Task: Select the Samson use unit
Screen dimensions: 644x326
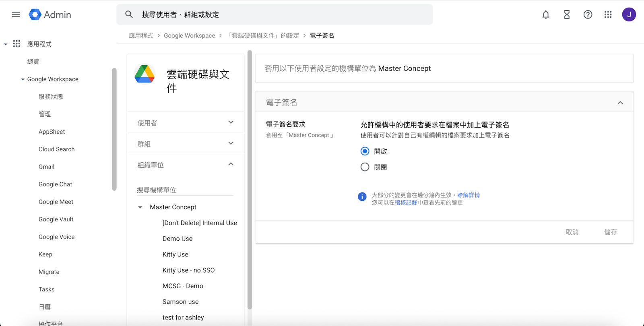Action: click(181, 302)
